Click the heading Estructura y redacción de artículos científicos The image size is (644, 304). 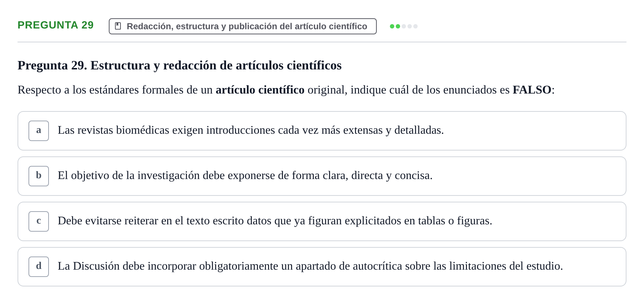[x=180, y=65]
